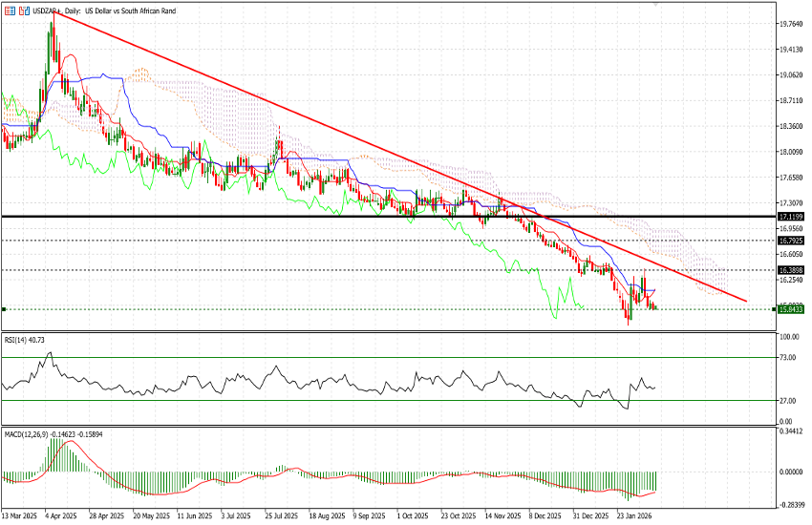Click the 19.7640 value on price axis
This screenshot has height=525, width=812.
pyautogui.click(x=789, y=24)
